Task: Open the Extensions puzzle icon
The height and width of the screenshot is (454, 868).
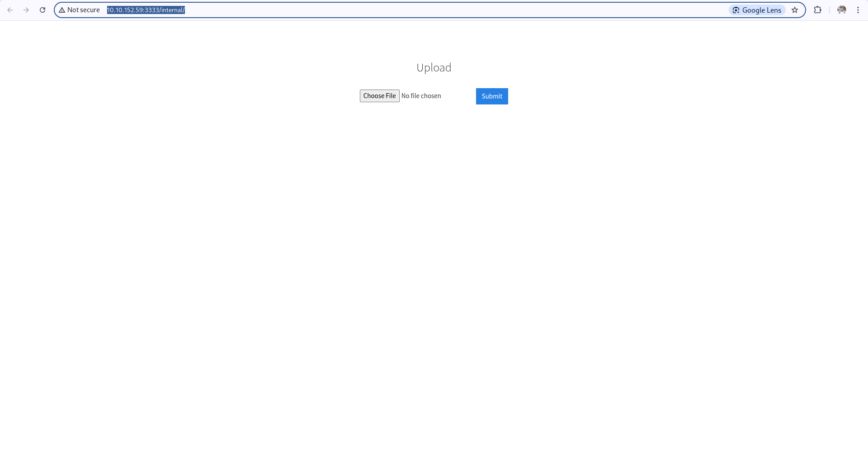Action: coord(817,10)
